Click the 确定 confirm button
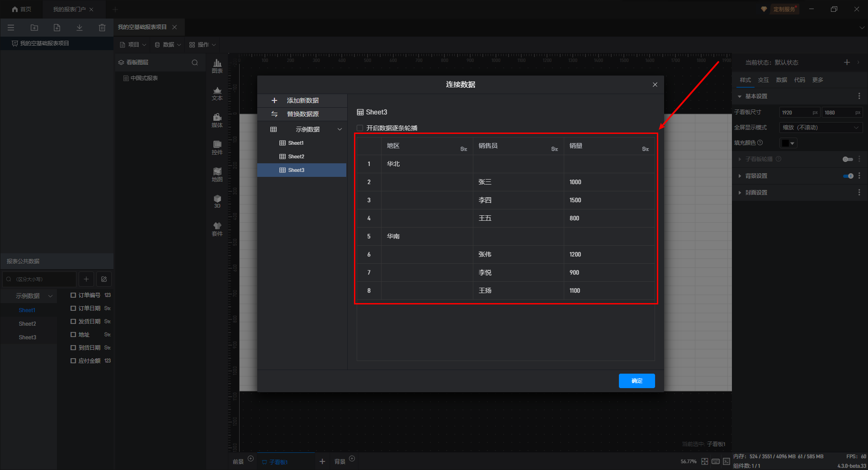This screenshot has height=470, width=868. [637, 381]
